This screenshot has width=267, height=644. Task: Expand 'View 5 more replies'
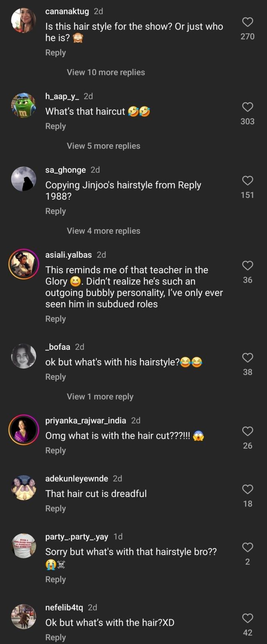click(x=103, y=146)
